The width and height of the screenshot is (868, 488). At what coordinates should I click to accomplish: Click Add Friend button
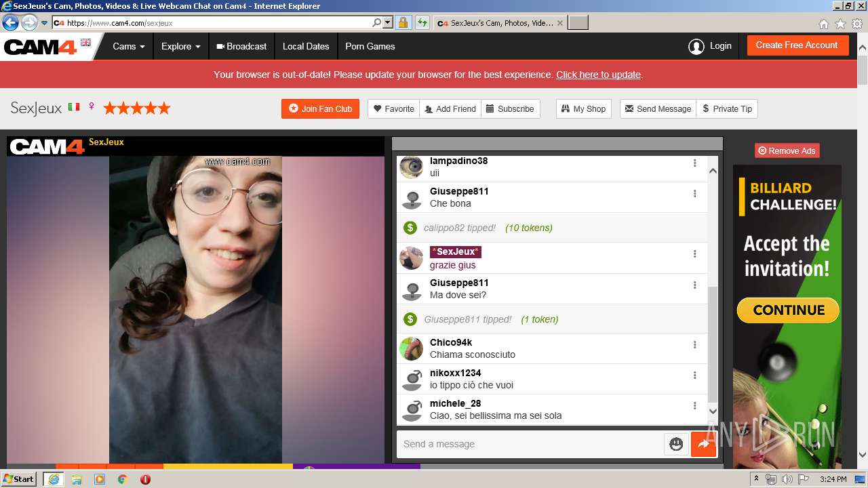click(450, 108)
